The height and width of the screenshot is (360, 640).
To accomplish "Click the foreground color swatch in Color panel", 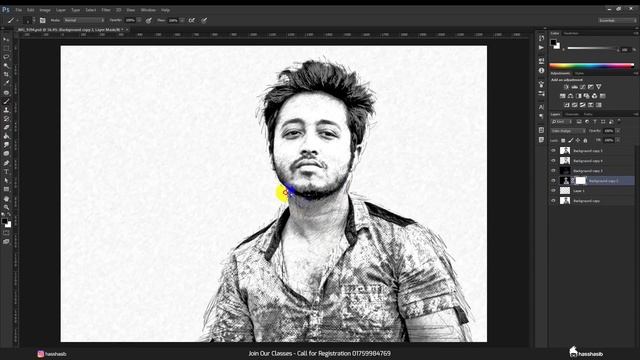I will click(x=553, y=42).
